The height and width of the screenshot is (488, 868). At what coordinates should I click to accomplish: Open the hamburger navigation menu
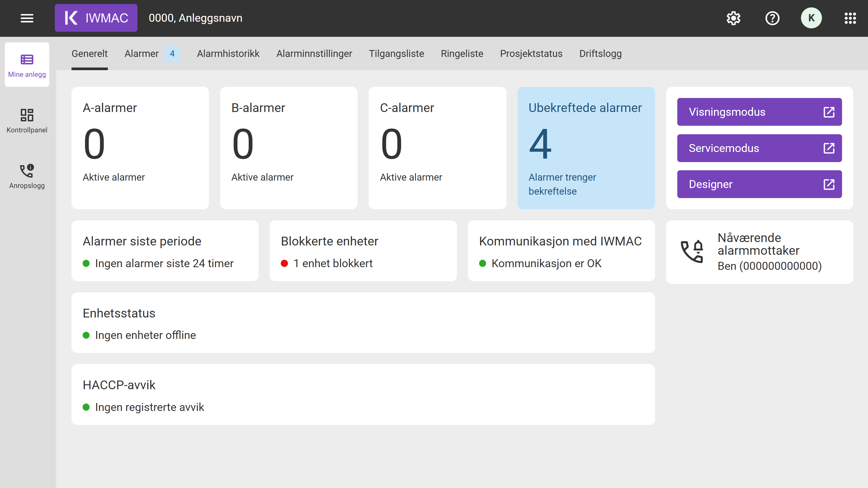(27, 18)
